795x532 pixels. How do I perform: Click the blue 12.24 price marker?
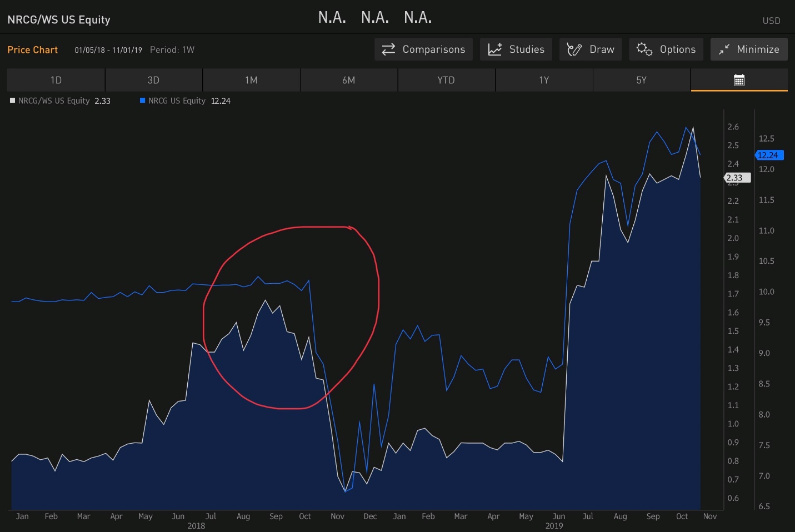[769, 155]
